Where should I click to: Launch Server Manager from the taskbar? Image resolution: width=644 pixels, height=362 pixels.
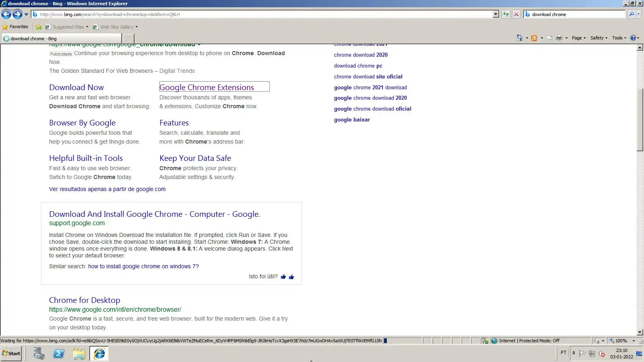pyautogui.click(x=39, y=354)
